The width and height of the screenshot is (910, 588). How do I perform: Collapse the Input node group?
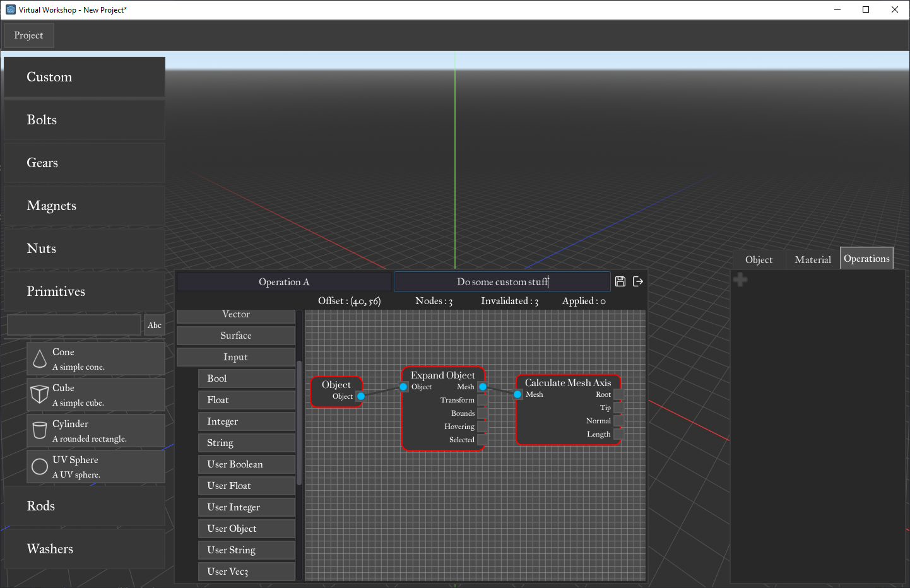(236, 357)
